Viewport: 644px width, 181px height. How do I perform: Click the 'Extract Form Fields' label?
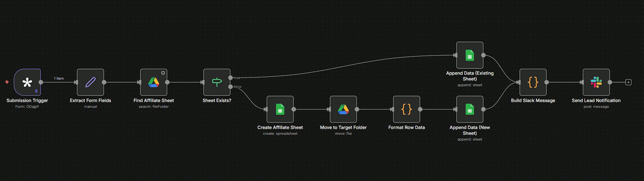pos(90,101)
